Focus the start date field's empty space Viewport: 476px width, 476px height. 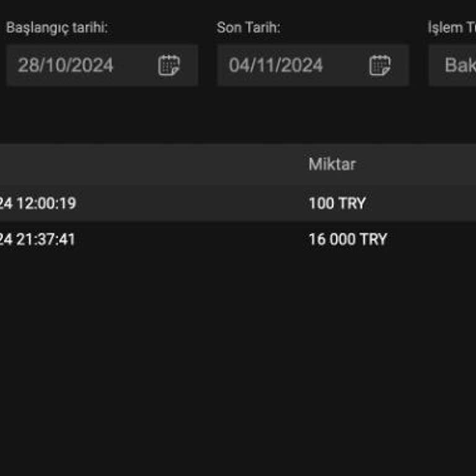click(135, 65)
